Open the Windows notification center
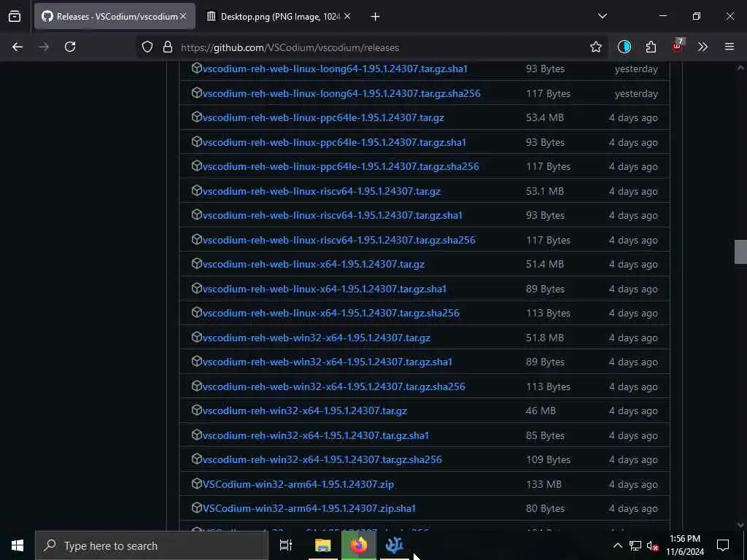The height and width of the screenshot is (560, 747). 723,545
